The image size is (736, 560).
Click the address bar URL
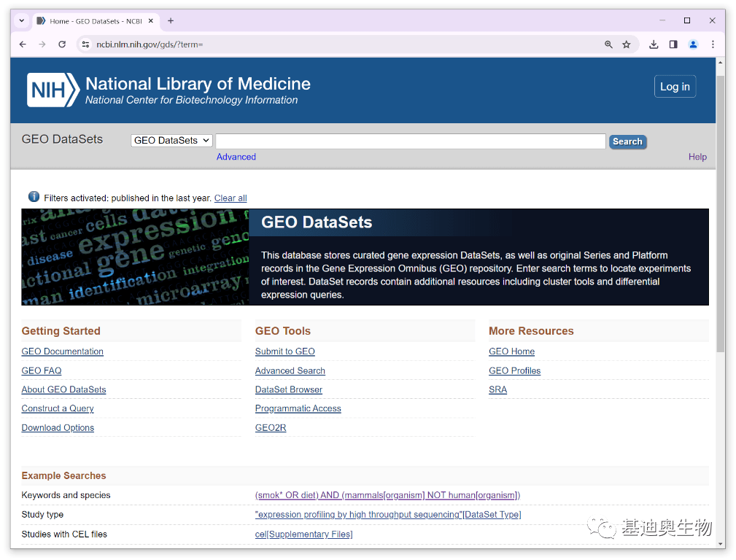[150, 44]
